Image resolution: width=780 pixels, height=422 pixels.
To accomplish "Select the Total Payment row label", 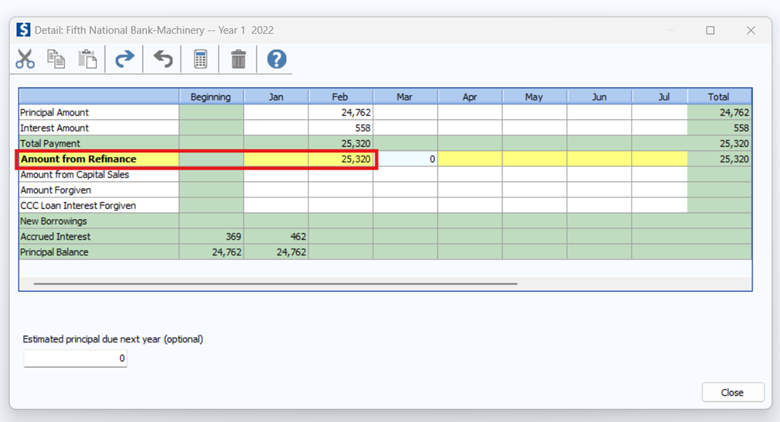I will (99, 143).
